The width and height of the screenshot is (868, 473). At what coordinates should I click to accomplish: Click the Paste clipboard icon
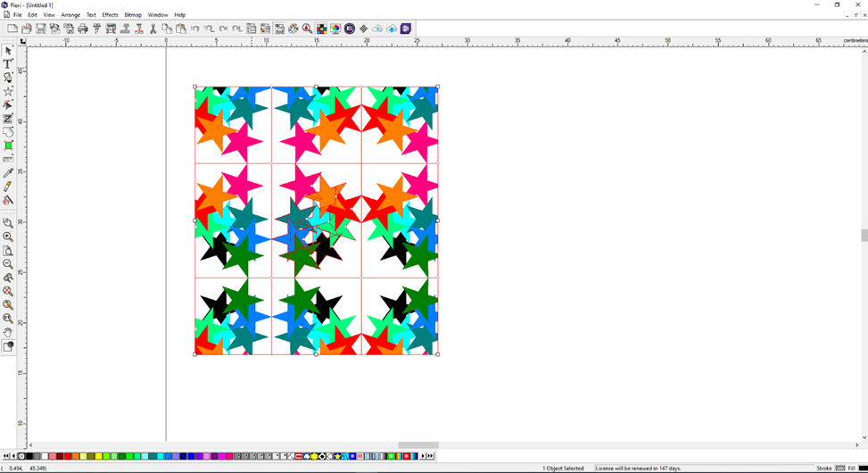(181, 29)
